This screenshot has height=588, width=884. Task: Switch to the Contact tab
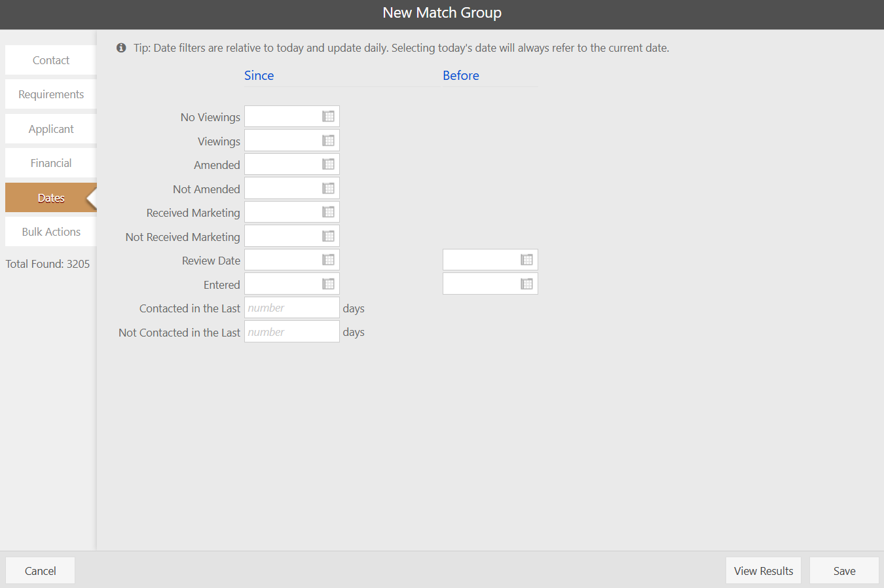coord(51,60)
